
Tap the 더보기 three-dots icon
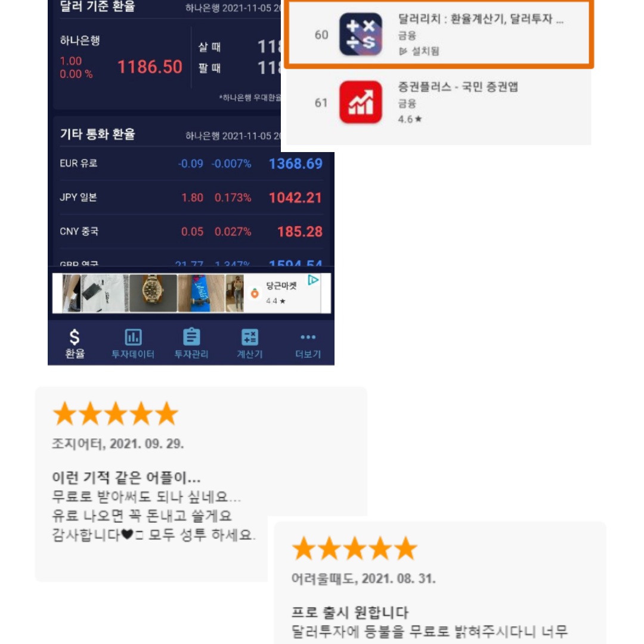pos(308,337)
